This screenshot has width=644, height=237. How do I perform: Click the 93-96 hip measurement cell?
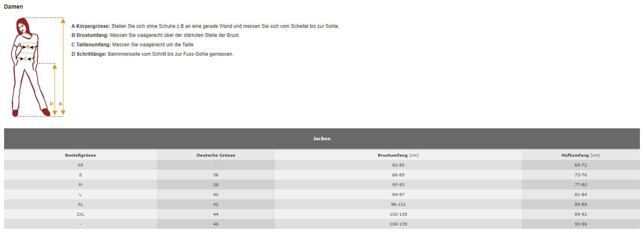[581, 224]
